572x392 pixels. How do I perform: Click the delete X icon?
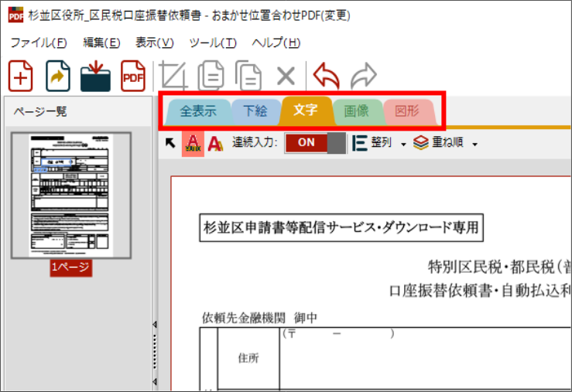point(286,76)
